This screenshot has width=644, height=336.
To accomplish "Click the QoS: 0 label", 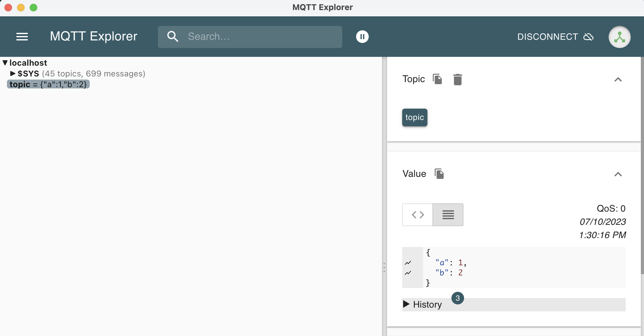I will click(x=611, y=208).
